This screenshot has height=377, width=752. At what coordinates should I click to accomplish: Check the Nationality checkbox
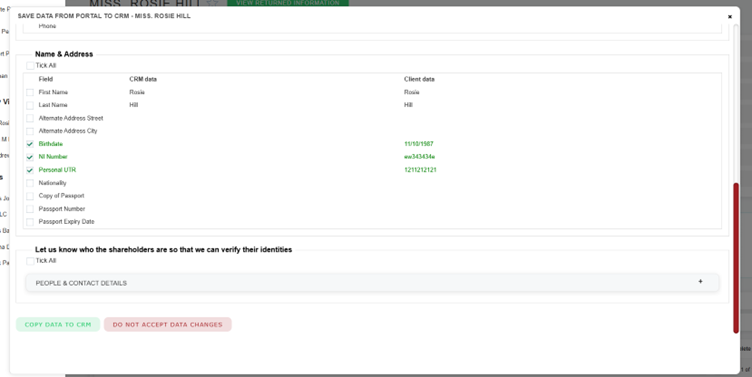coord(30,183)
